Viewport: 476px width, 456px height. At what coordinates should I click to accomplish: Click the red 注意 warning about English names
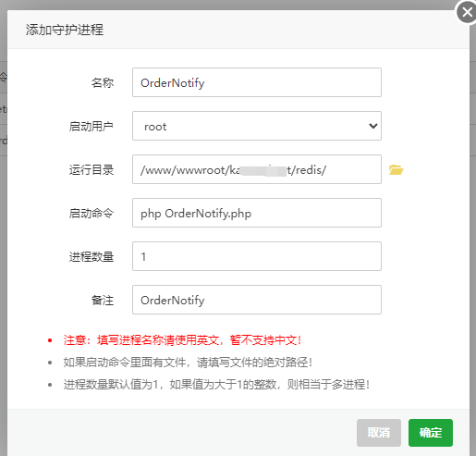182,340
